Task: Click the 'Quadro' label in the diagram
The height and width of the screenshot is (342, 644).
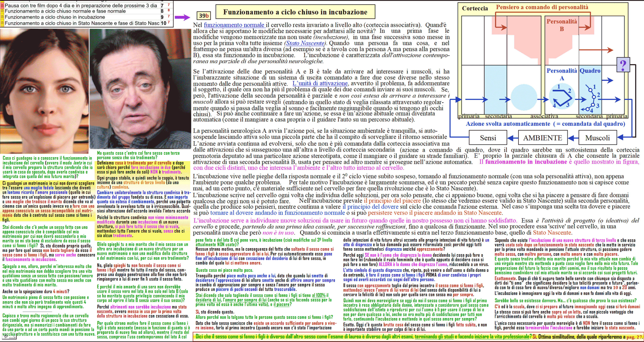Action: pyautogui.click(x=590, y=71)
